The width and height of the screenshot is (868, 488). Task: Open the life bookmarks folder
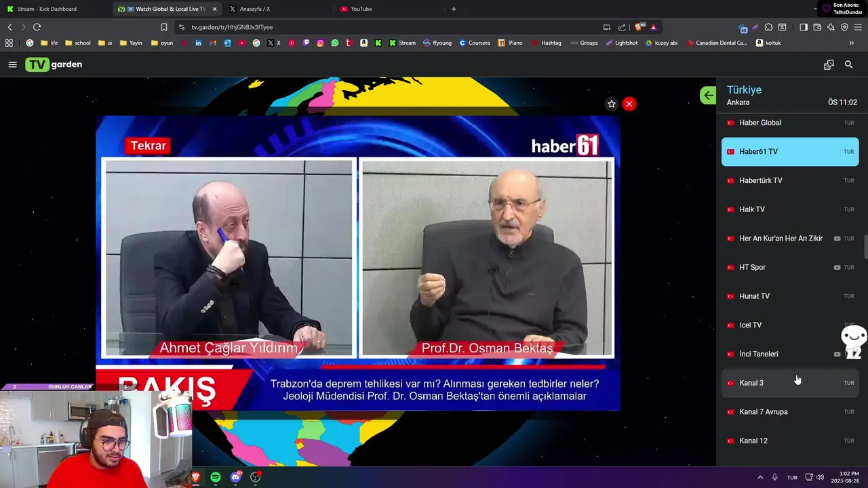point(49,43)
